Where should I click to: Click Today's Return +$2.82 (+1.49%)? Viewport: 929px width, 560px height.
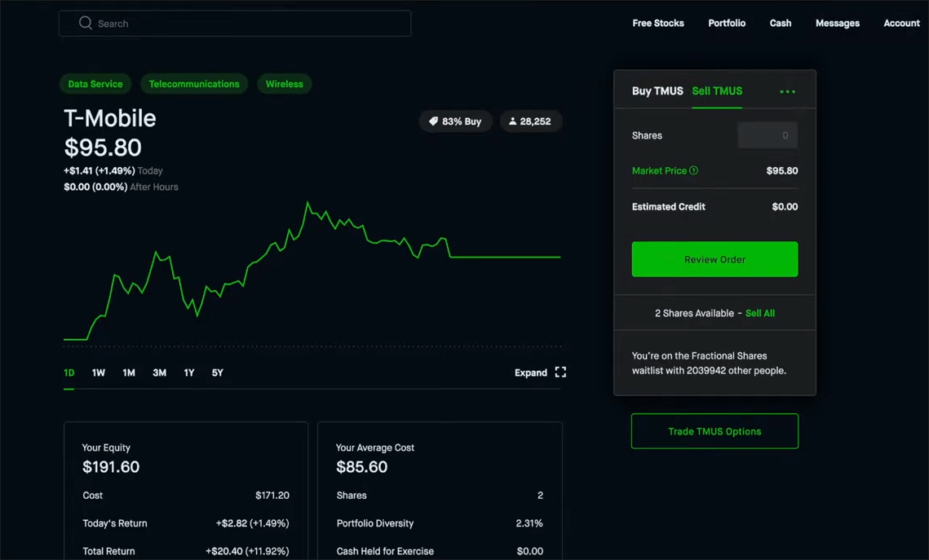point(252,523)
